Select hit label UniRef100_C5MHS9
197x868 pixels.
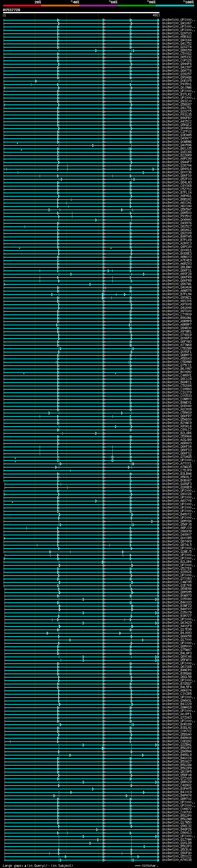click(177, 413)
